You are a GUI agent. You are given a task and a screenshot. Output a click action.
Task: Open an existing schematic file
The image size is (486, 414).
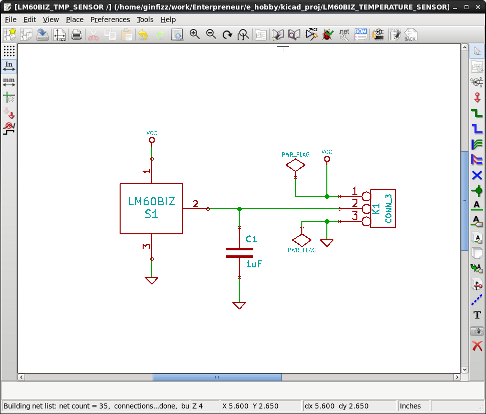(x=26, y=34)
